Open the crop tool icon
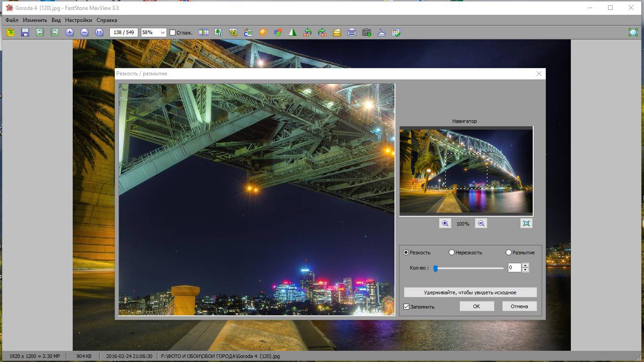This screenshot has height=362, width=644. click(x=233, y=32)
